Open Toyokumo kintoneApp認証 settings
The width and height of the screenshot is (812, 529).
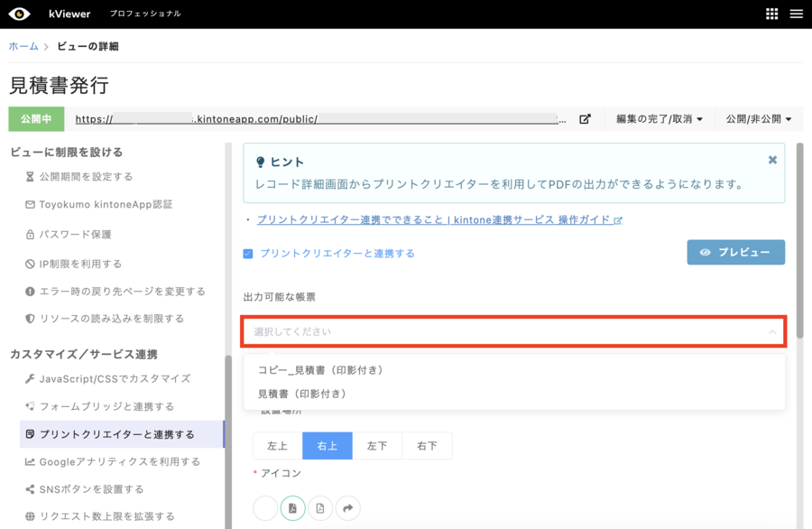[x=99, y=205]
